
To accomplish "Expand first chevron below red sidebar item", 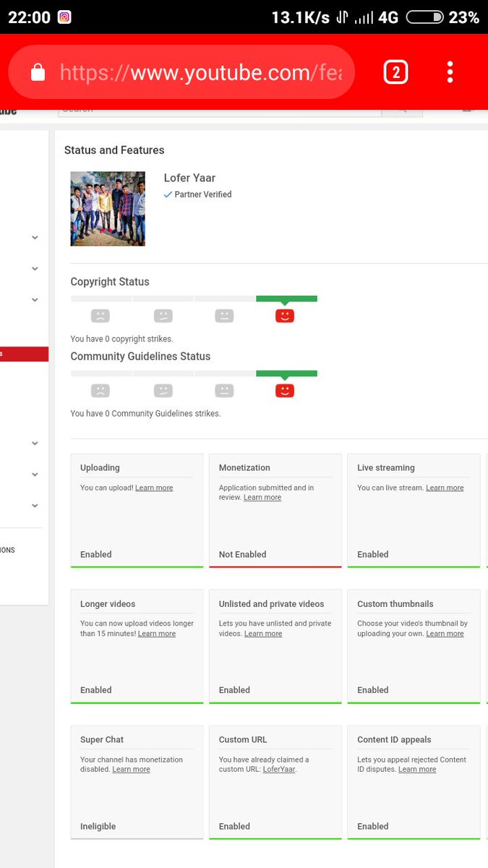I will [35, 443].
